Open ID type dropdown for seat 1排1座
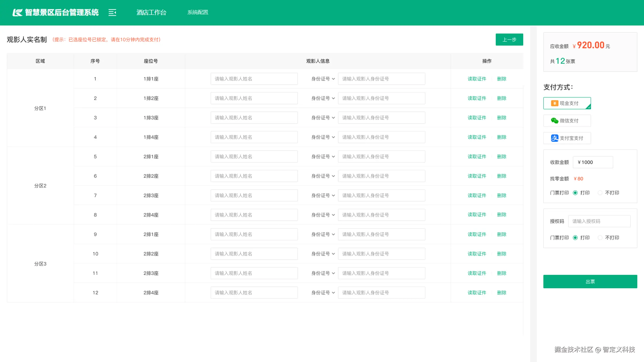644x362 pixels. 323,79
